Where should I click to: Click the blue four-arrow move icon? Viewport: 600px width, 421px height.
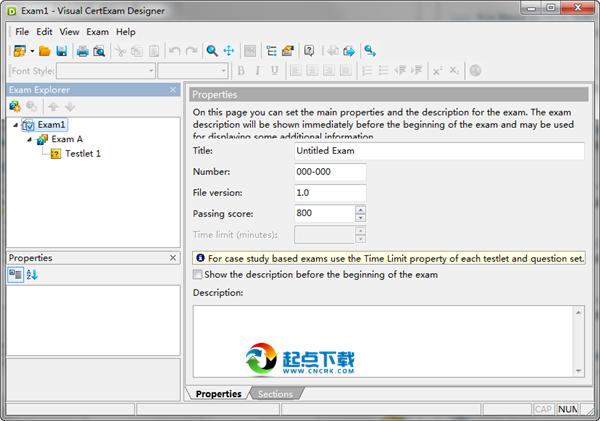click(229, 51)
